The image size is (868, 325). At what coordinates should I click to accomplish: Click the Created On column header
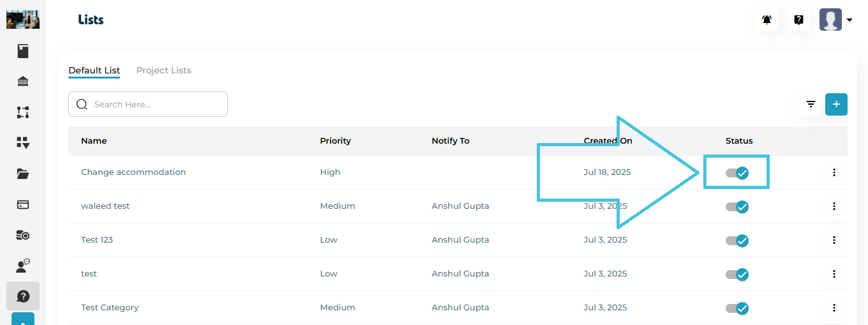coord(608,141)
